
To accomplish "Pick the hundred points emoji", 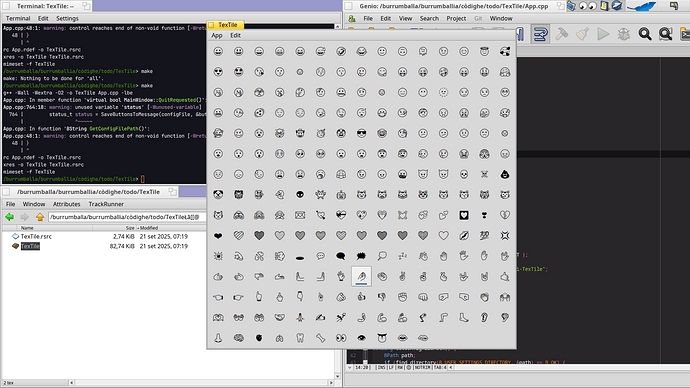I will click(484, 235).
